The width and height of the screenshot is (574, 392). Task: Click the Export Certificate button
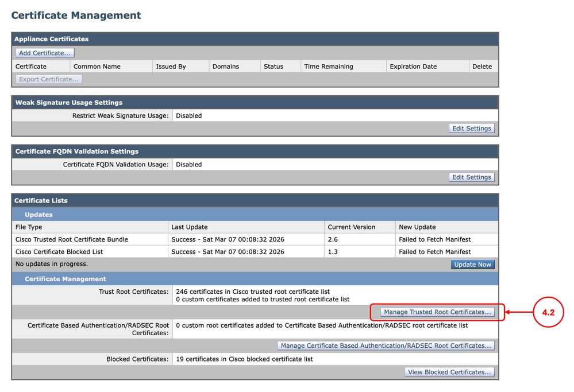tap(48, 79)
